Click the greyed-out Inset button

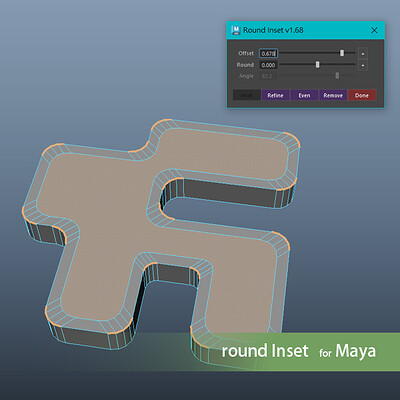pyautogui.click(x=247, y=95)
